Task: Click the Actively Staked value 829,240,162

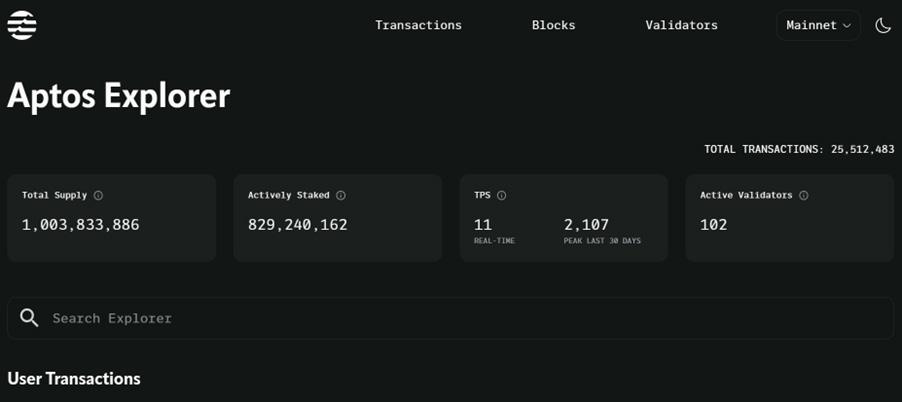Action: tap(298, 225)
